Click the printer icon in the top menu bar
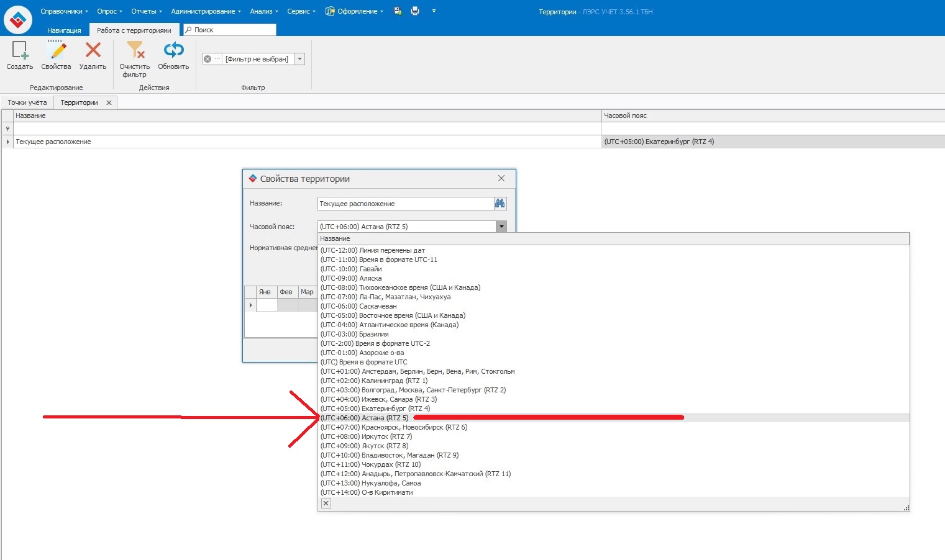 [415, 11]
